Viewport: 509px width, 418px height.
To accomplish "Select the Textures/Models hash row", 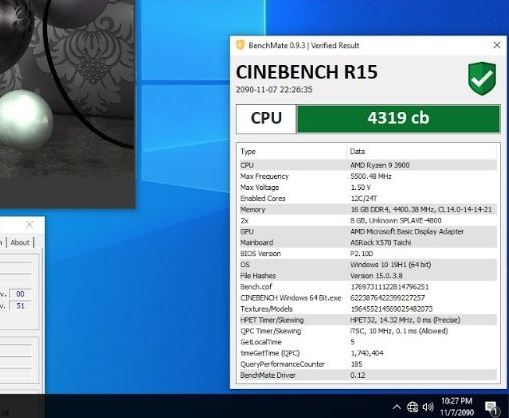I will coord(368,309).
